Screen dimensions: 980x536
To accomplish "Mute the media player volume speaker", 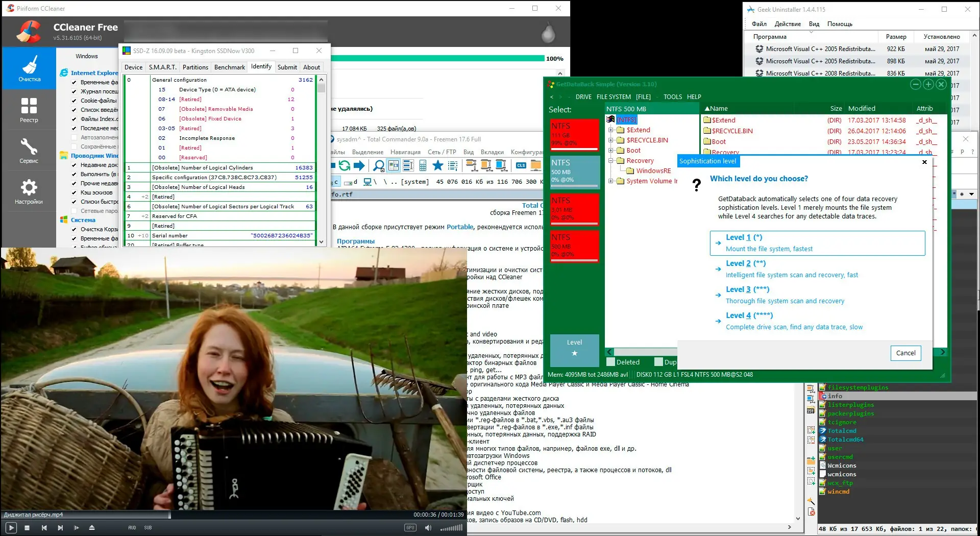I will pyautogui.click(x=428, y=528).
